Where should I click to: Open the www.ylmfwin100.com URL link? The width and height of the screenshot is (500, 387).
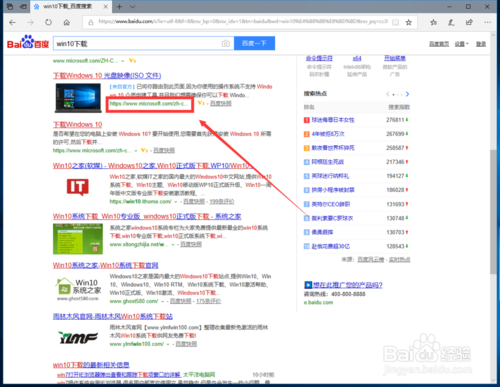tap(136, 344)
